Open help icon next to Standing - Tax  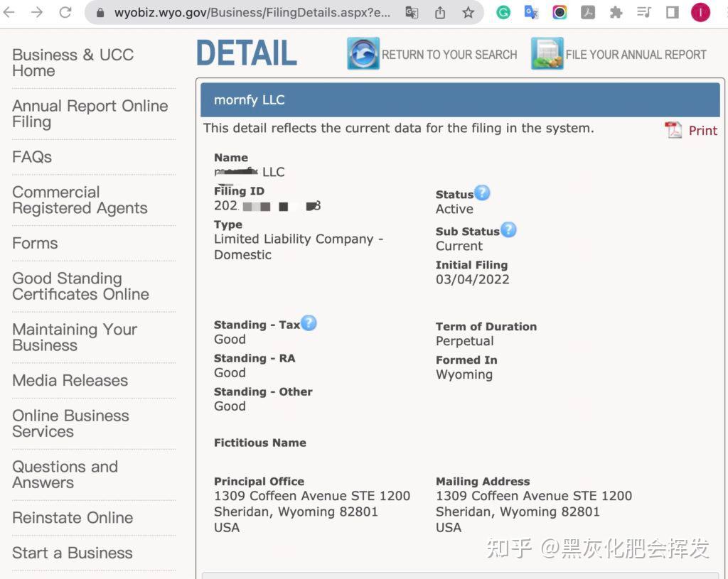[x=309, y=323]
